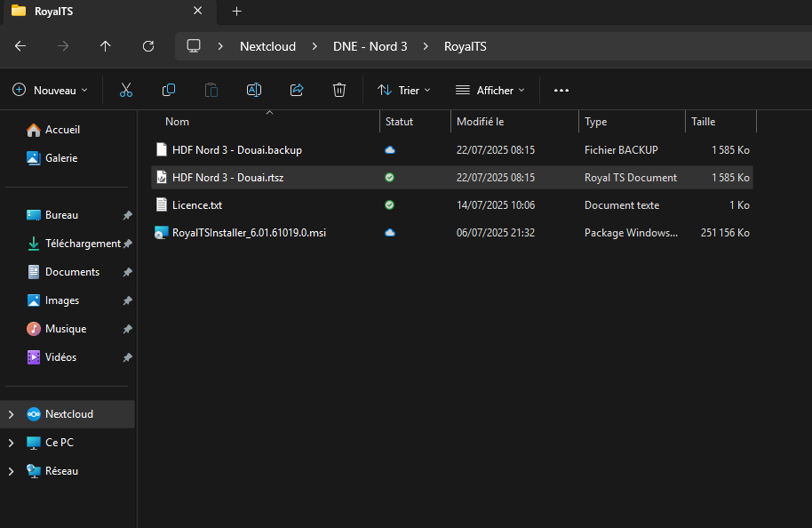Click the Rename icon in toolbar
This screenshot has width=812, height=528.
(x=254, y=90)
